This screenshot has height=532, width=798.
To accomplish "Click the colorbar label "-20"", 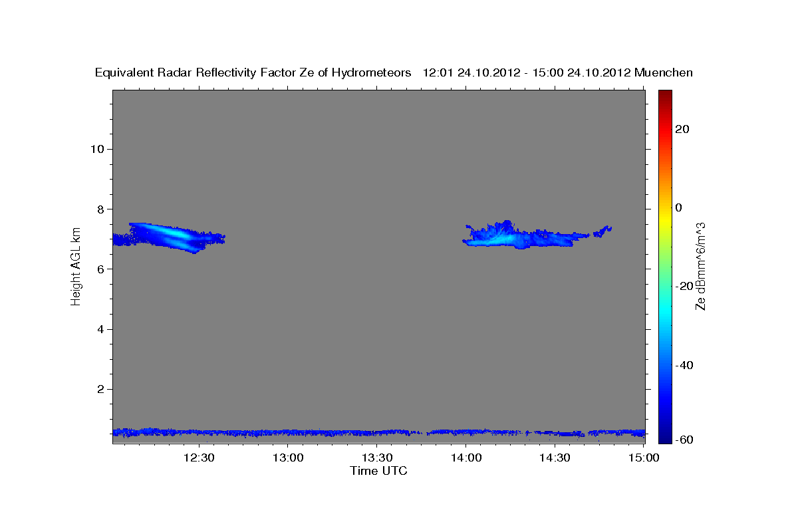I will tap(685, 286).
